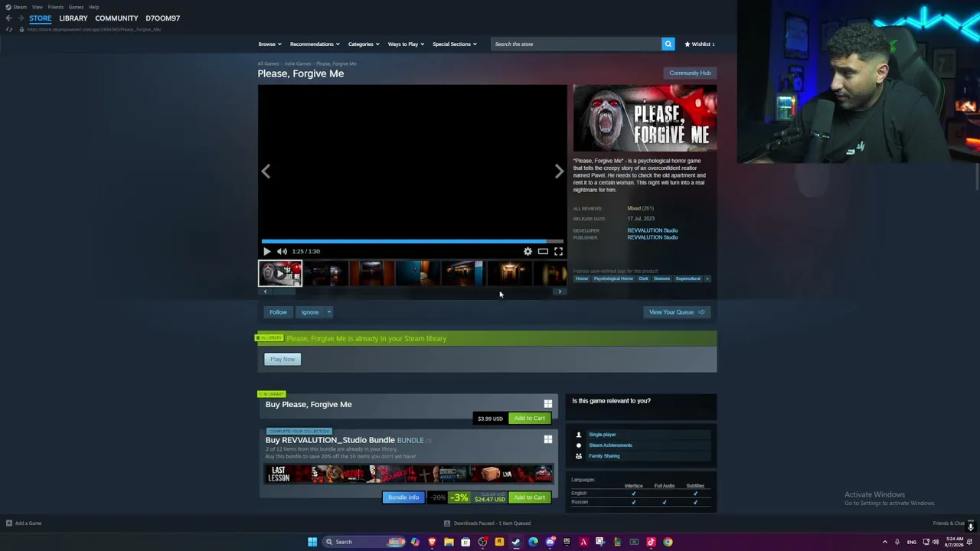Focus the Search the store field
Image resolution: width=980 pixels, height=551 pixels.
(x=576, y=44)
